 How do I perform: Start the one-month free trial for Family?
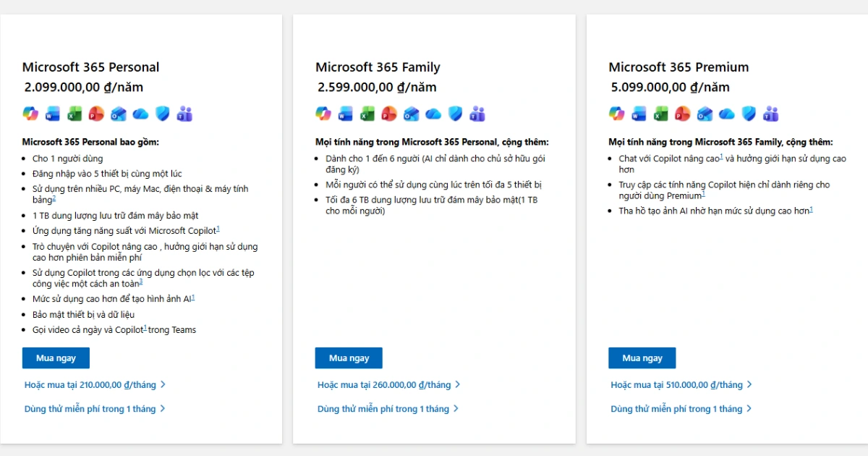pos(388,409)
